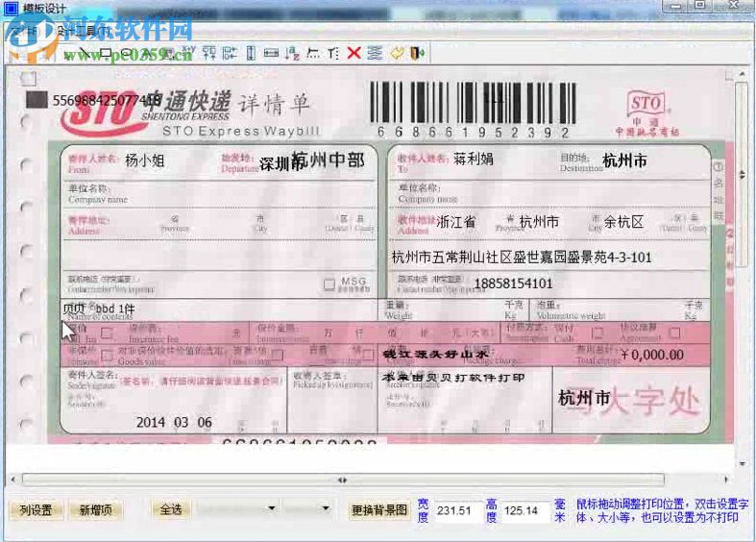Exit designer with the door icon

coord(417,53)
